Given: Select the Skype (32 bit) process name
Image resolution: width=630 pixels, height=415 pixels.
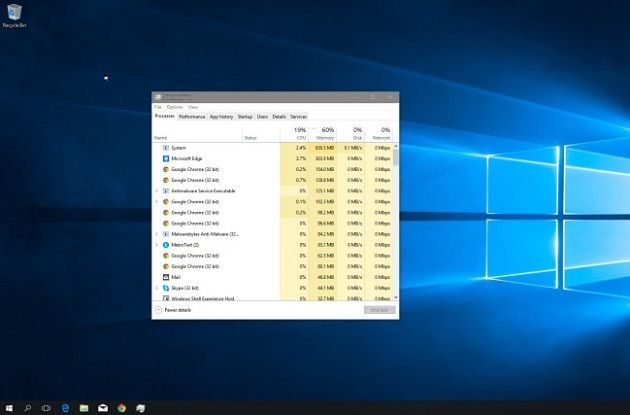Looking at the screenshot, I should click(185, 288).
